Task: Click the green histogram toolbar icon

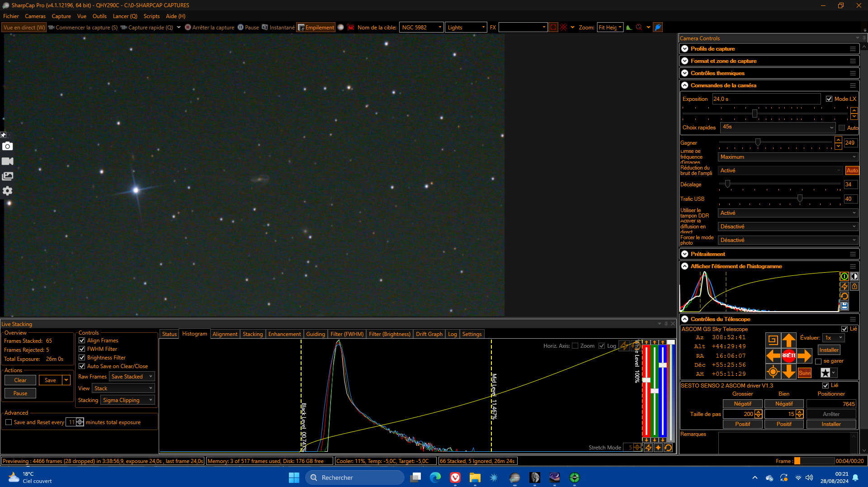Action: tap(629, 28)
